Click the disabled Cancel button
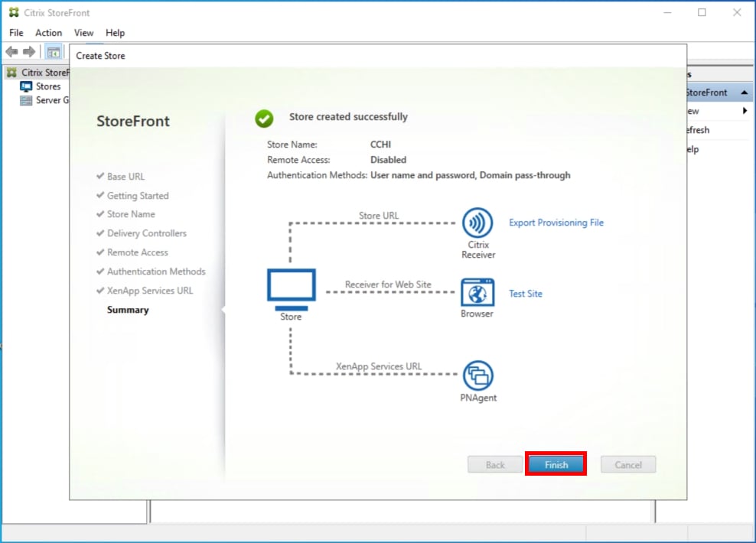Image resolution: width=756 pixels, height=543 pixels. coord(628,464)
